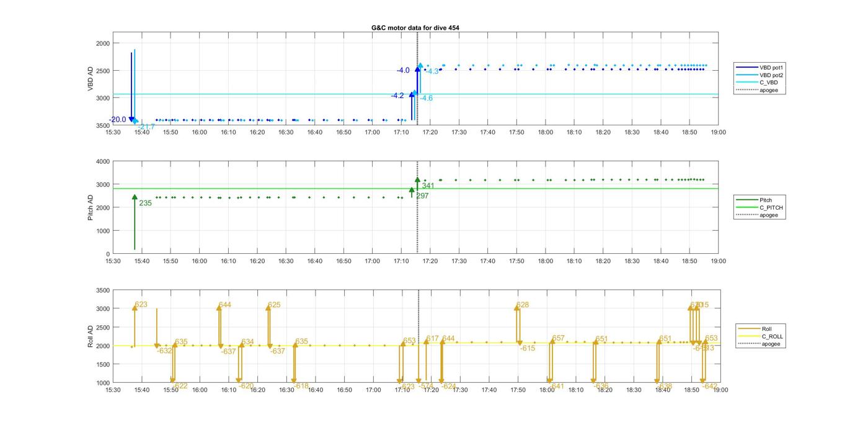Click the '-622' roll data label
Image resolution: width=868 pixels, height=430 pixels.
click(180, 385)
